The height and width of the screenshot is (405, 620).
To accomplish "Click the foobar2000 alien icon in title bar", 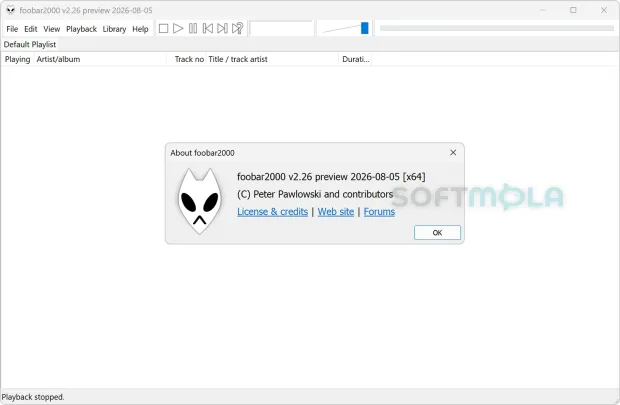I will point(11,10).
